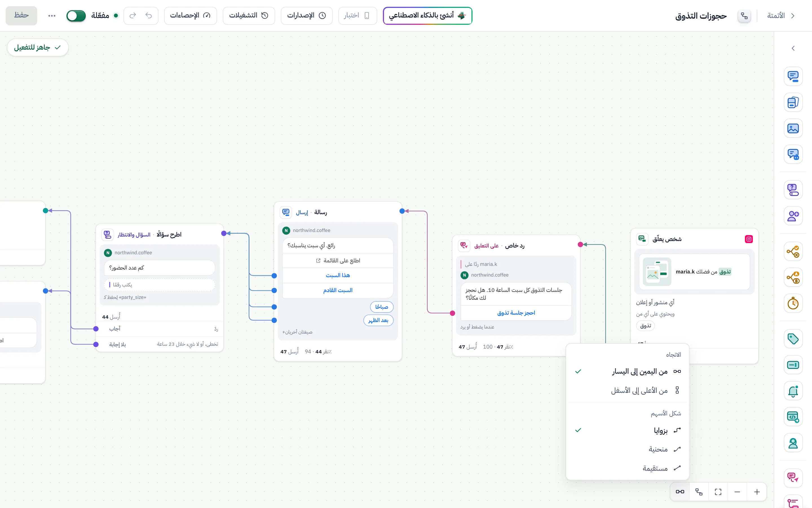The width and height of the screenshot is (812, 508).
Task: Add the code webhook step from sidebar
Action: point(793,417)
